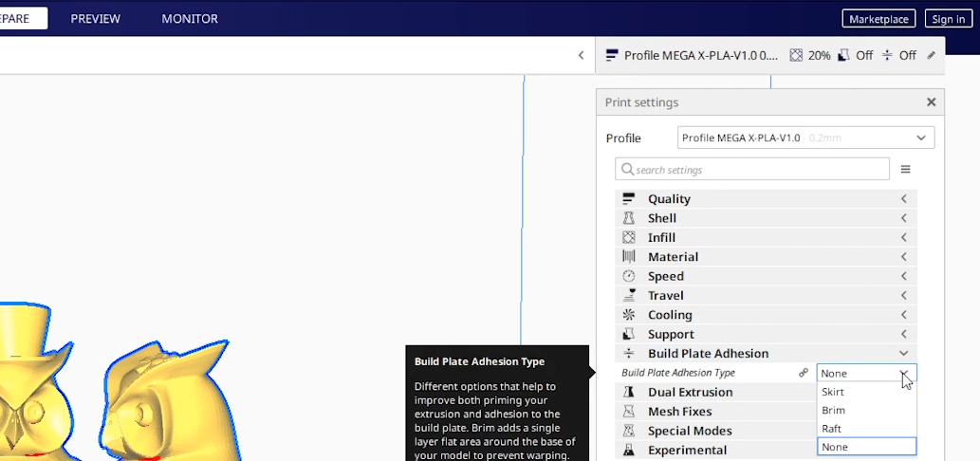Image resolution: width=980 pixels, height=461 pixels.
Task: Select Raft adhesion option
Action: click(866, 429)
